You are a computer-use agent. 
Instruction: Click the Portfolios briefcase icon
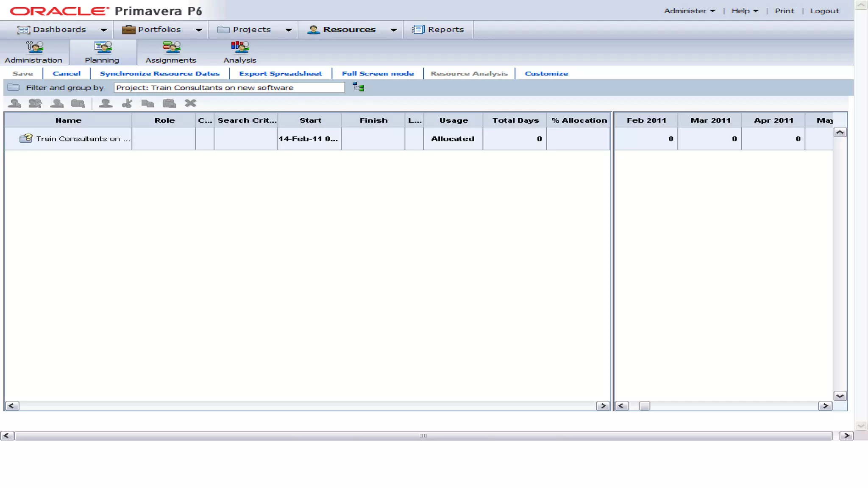coord(128,30)
